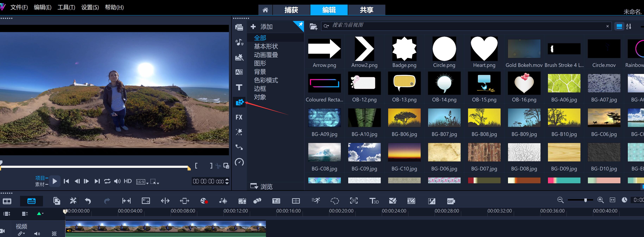Open the mask creator lasso icon
Screen dimensions: 644x237
coord(335,201)
